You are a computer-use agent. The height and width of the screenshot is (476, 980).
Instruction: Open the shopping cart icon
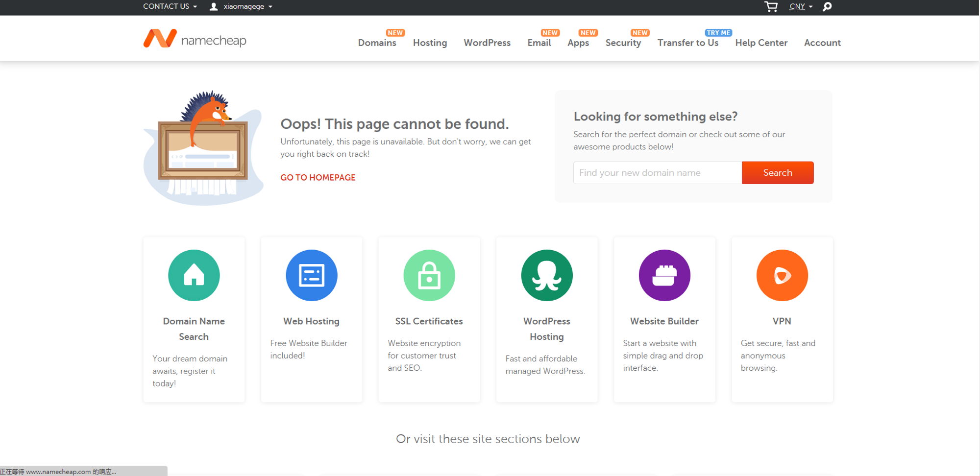coord(771,6)
